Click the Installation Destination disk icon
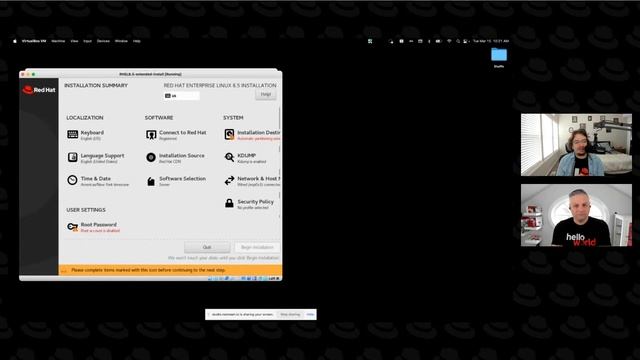 pyautogui.click(x=229, y=134)
